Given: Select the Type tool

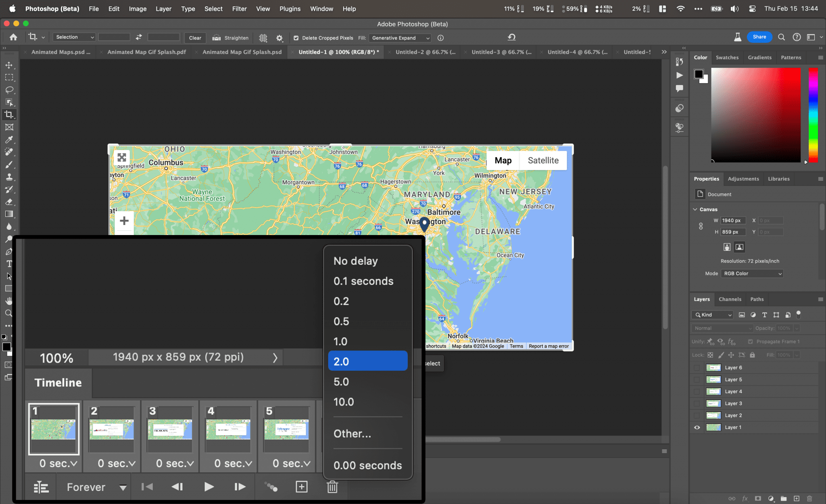Looking at the screenshot, I should point(10,264).
